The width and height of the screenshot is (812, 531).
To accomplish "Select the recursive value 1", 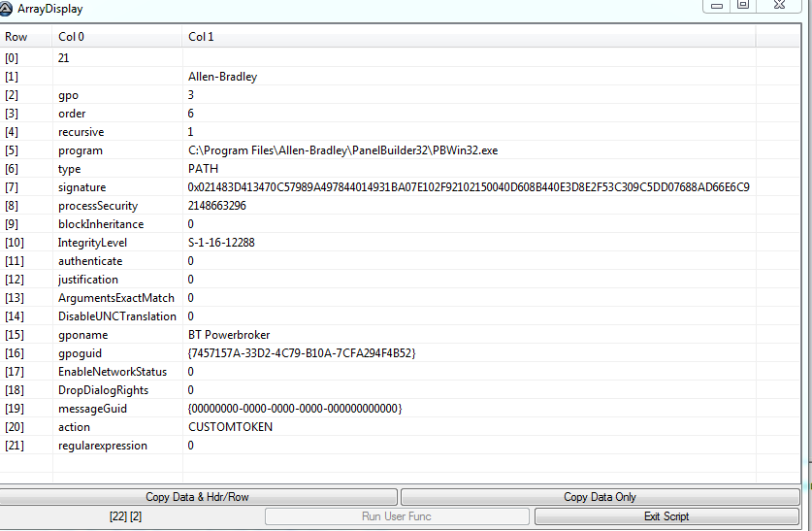I will coord(190,132).
